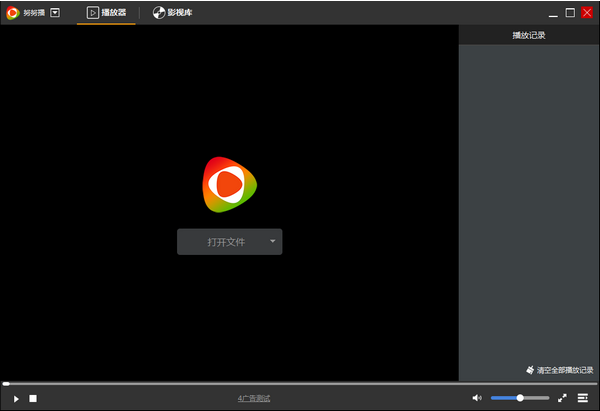Enter fullscreen mode icon
The image size is (600, 411).
tap(562, 398)
